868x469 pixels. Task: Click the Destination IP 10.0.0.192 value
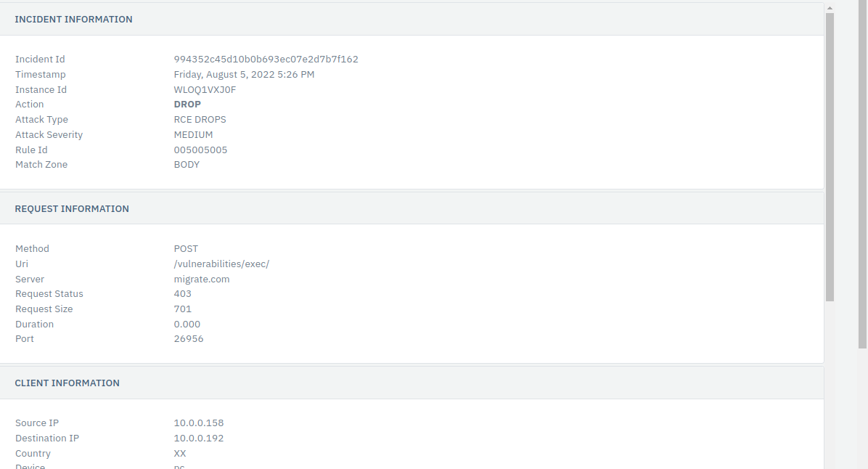(199, 438)
